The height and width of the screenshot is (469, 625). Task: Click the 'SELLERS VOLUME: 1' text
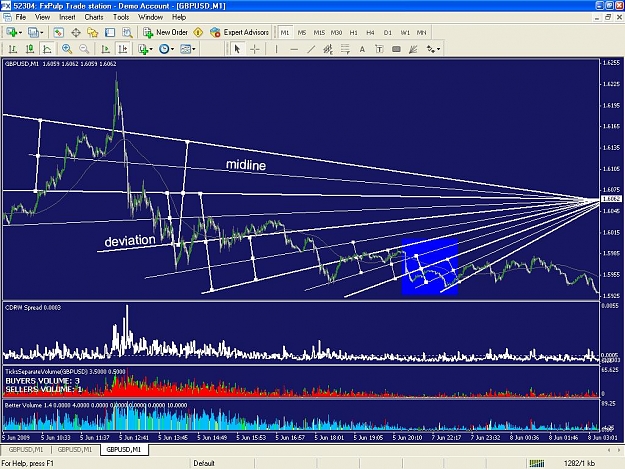point(44,389)
